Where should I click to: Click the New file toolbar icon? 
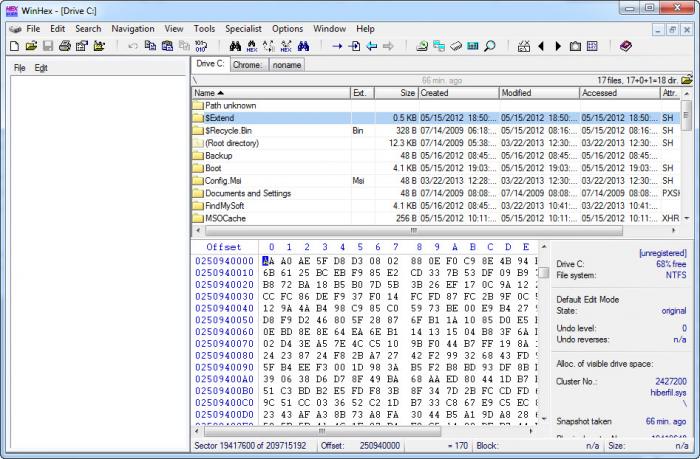(14, 46)
